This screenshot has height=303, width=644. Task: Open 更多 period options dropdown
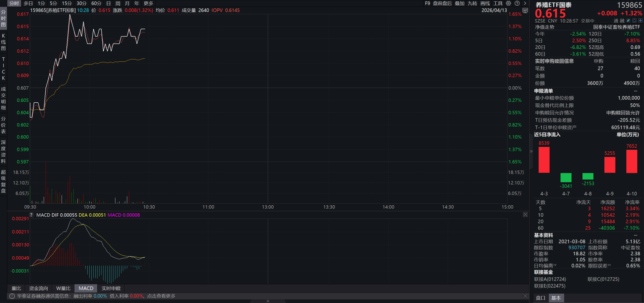pyautogui.click(x=148, y=3)
